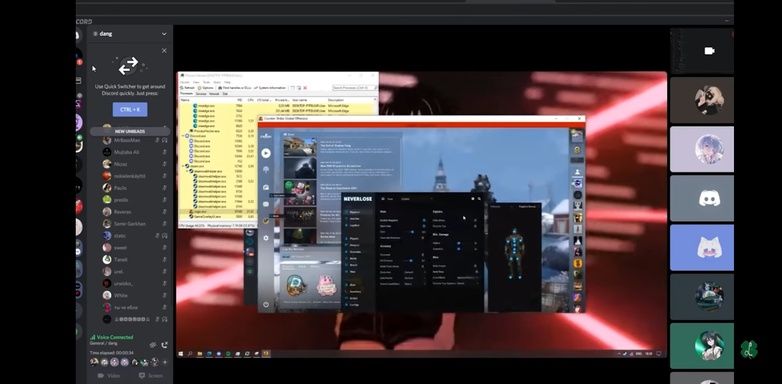
Task: Click the Windows Start button in shared screen
Action: [182, 354]
